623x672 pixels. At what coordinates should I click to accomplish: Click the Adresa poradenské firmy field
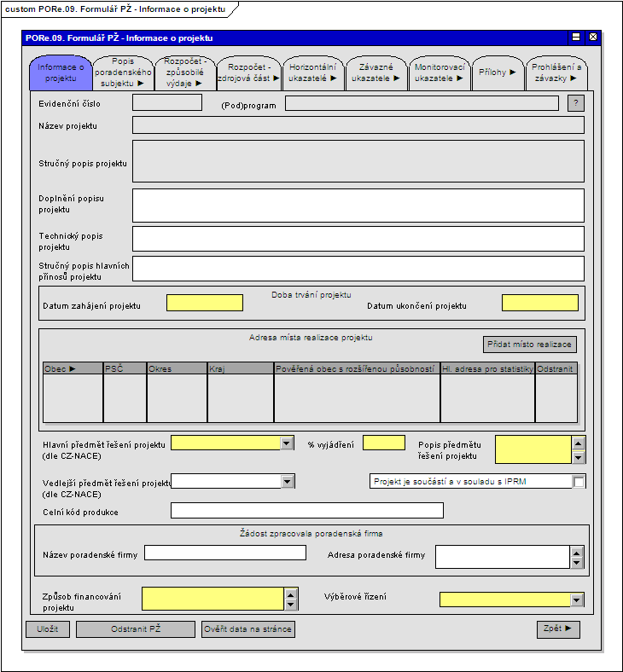503,557
